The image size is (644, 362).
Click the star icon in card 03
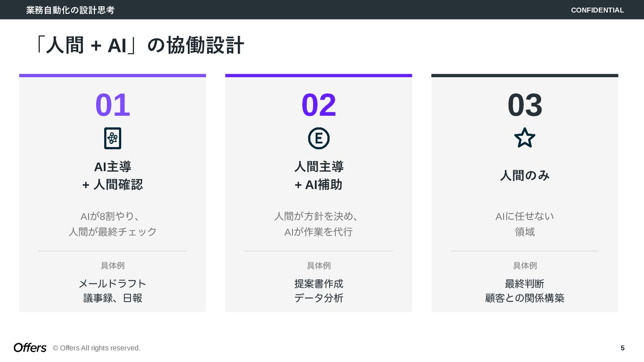(x=525, y=138)
